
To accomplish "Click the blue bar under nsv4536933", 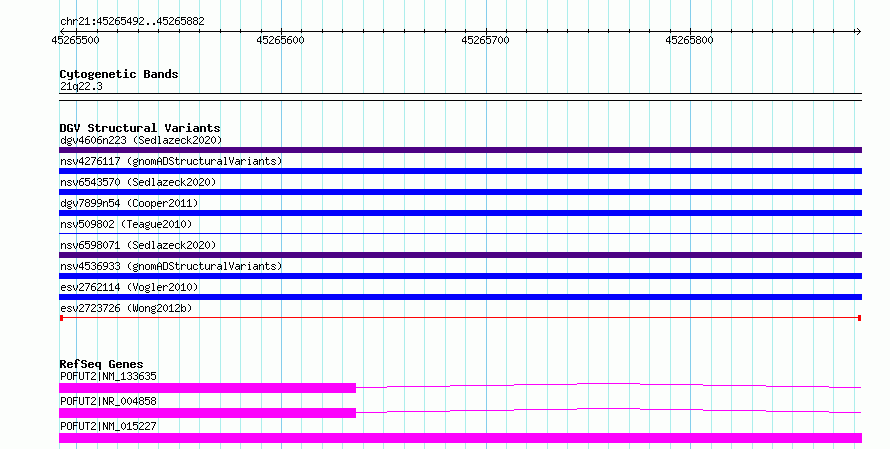I will [x=460, y=276].
